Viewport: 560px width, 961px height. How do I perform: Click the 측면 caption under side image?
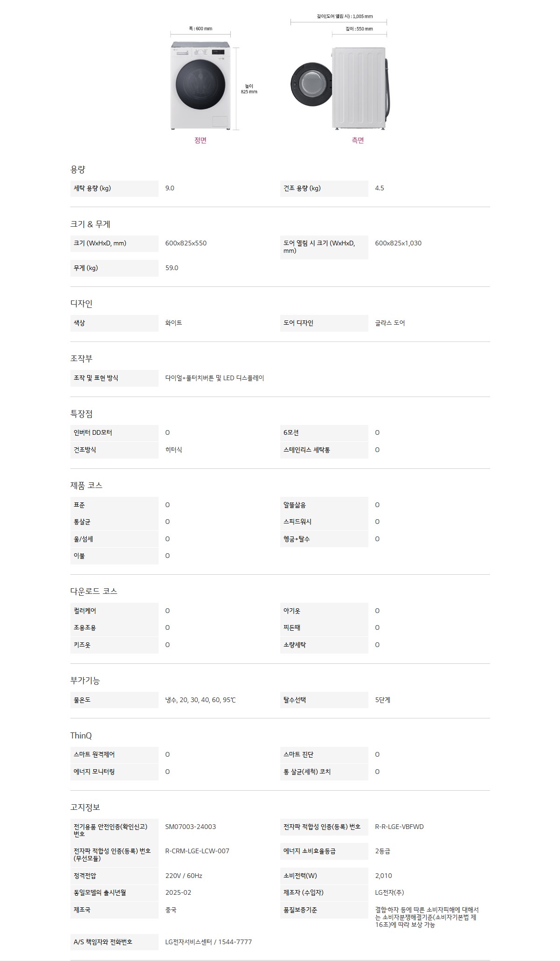(358, 140)
